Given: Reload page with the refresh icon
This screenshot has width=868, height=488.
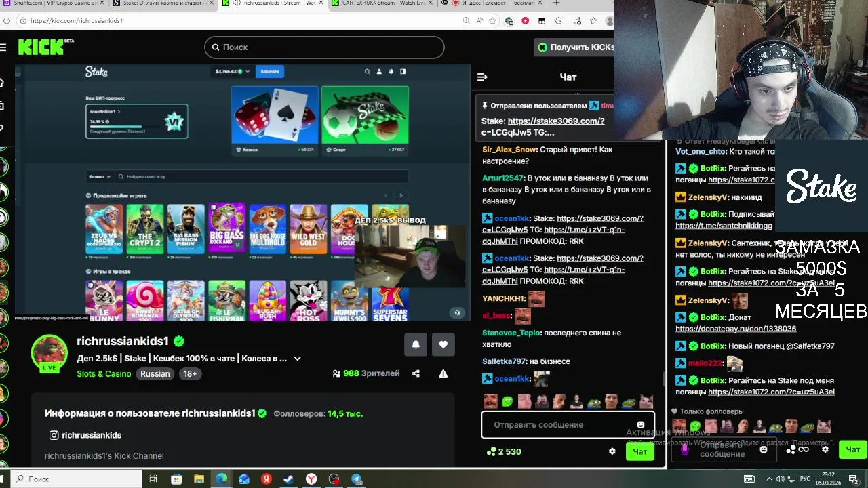Looking at the screenshot, I should coord(6,21).
